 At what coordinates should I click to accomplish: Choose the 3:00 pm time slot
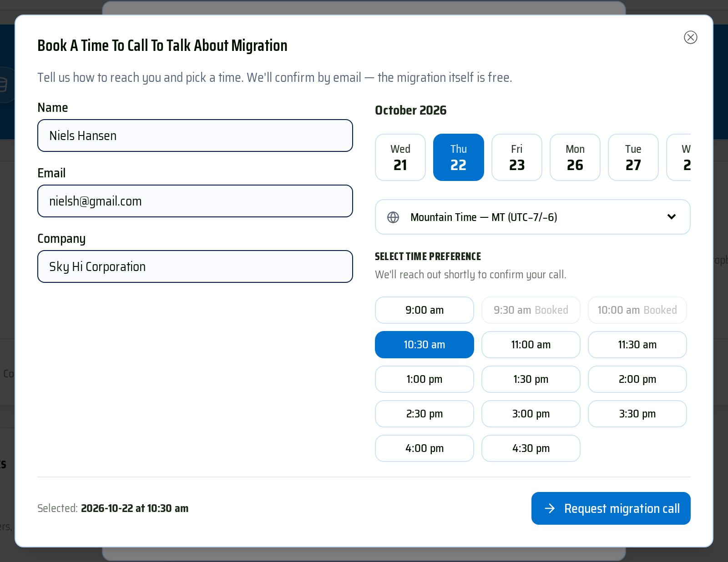coord(531,414)
